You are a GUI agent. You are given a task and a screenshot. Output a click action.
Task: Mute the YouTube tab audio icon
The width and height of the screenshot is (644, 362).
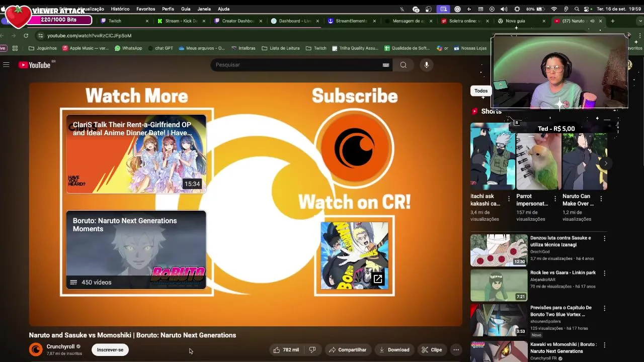tap(592, 21)
